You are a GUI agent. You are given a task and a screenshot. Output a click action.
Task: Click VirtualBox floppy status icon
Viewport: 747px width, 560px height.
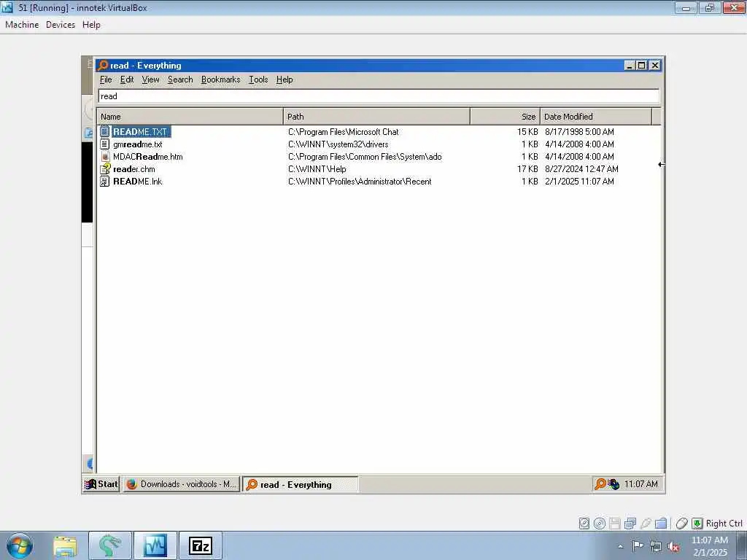[614, 524]
